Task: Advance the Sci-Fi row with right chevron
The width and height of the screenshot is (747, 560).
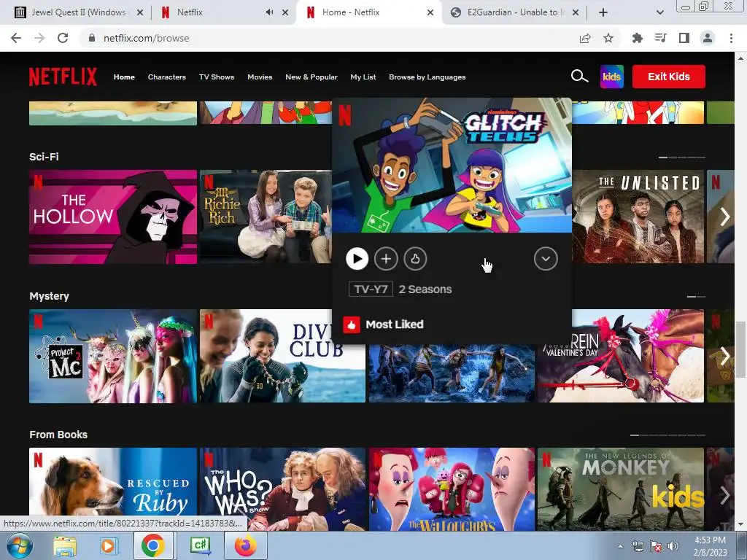Action: [724, 217]
